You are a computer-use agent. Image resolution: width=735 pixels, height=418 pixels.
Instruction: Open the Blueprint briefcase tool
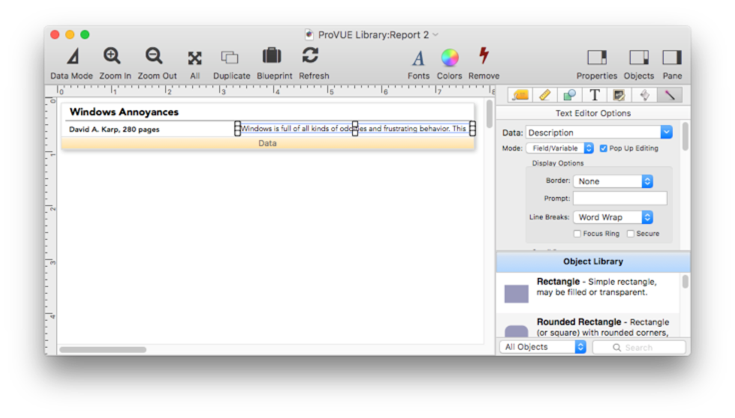pyautogui.click(x=272, y=58)
